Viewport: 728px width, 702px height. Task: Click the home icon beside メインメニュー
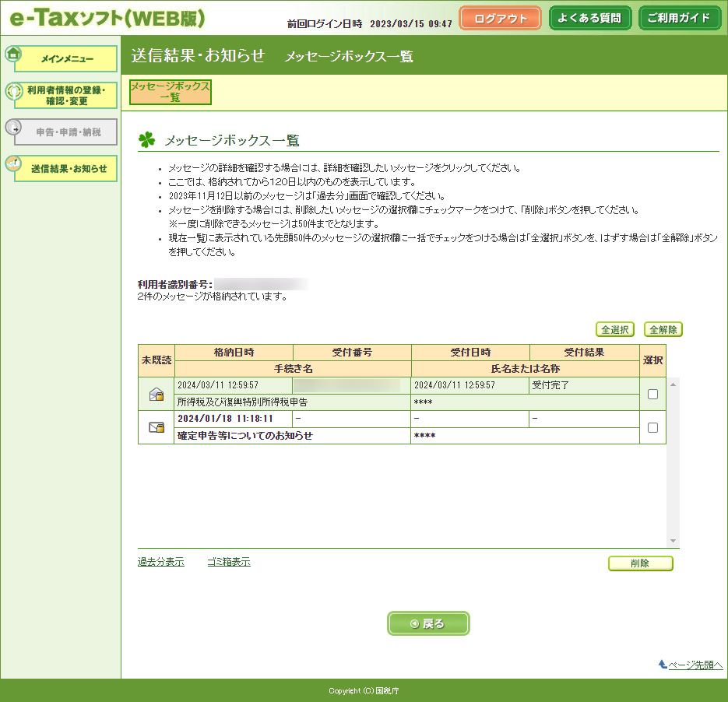click(13, 54)
